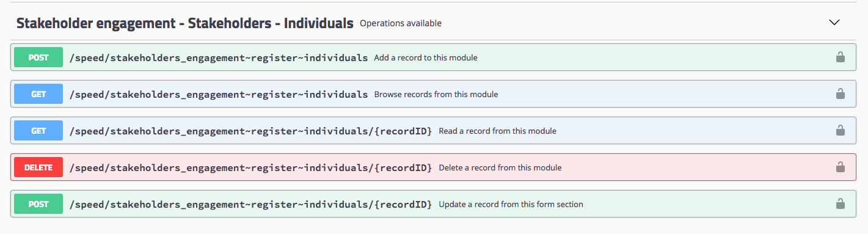Click GET badge for Read a record

[x=38, y=131]
